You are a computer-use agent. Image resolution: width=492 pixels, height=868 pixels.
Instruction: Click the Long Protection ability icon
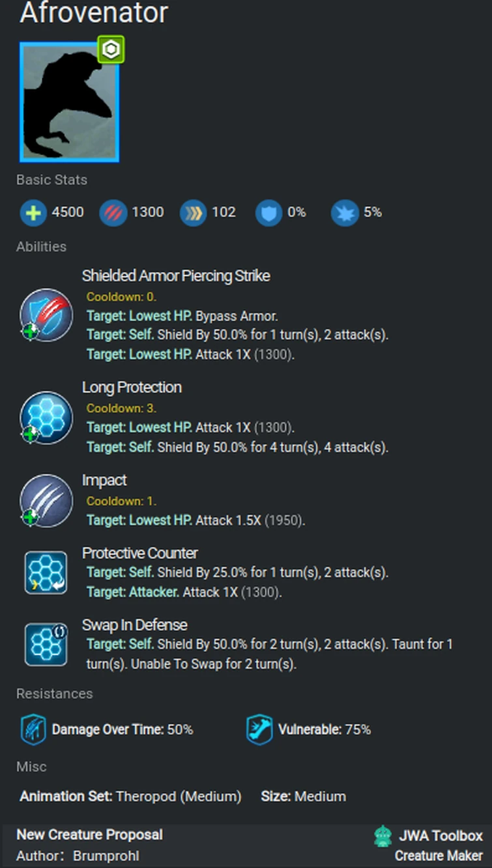point(46,418)
